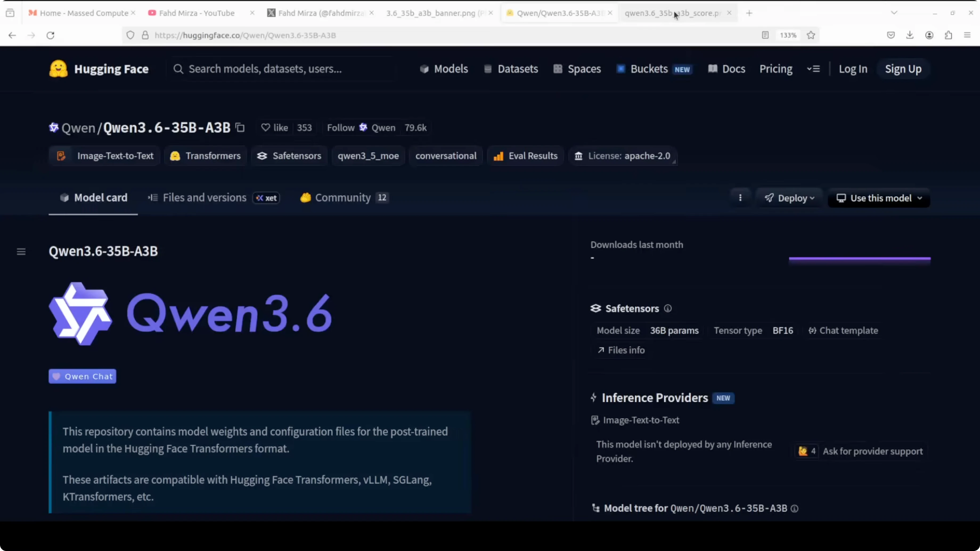The height and width of the screenshot is (551, 980).
Task: Open table of contents hamburger icon
Action: tap(21, 251)
